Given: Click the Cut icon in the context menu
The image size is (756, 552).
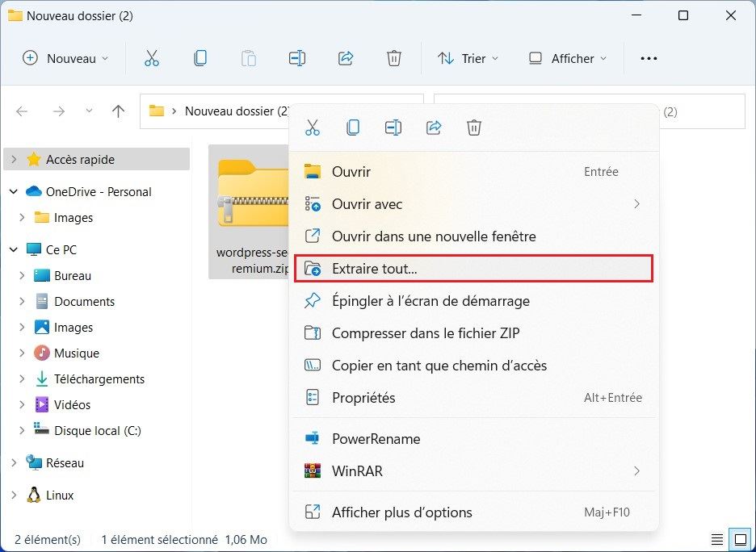Looking at the screenshot, I should click(313, 128).
